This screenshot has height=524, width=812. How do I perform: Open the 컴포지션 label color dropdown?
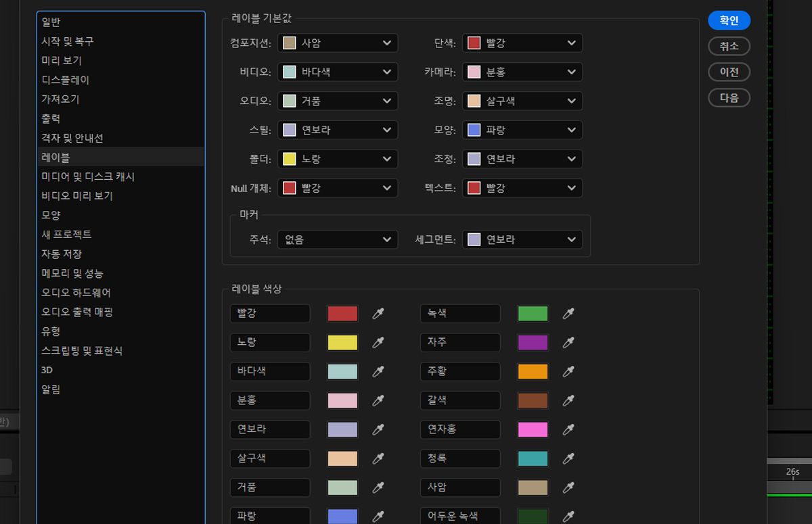337,43
